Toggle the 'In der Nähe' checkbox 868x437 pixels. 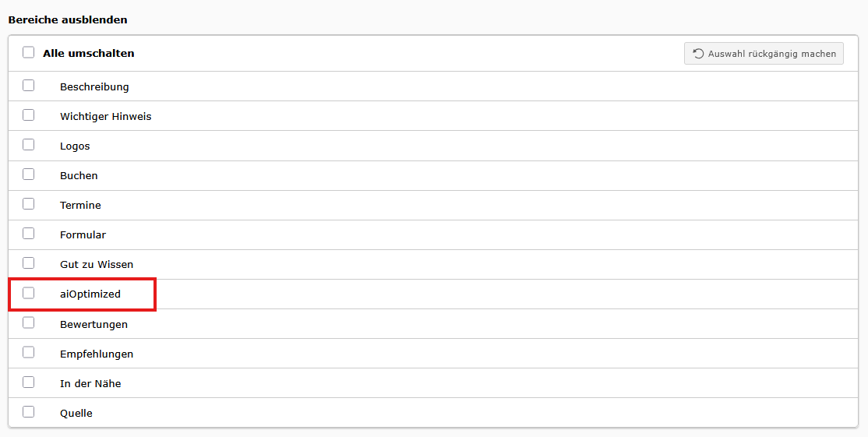29,382
